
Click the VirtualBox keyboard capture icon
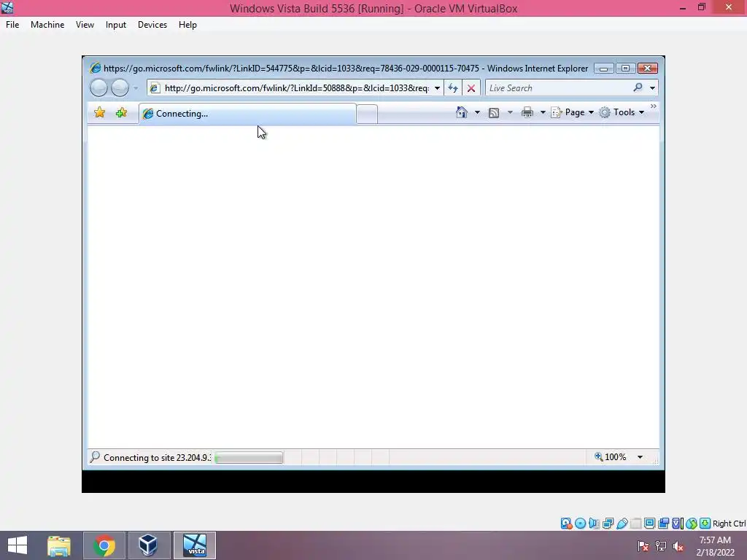click(x=705, y=524)
